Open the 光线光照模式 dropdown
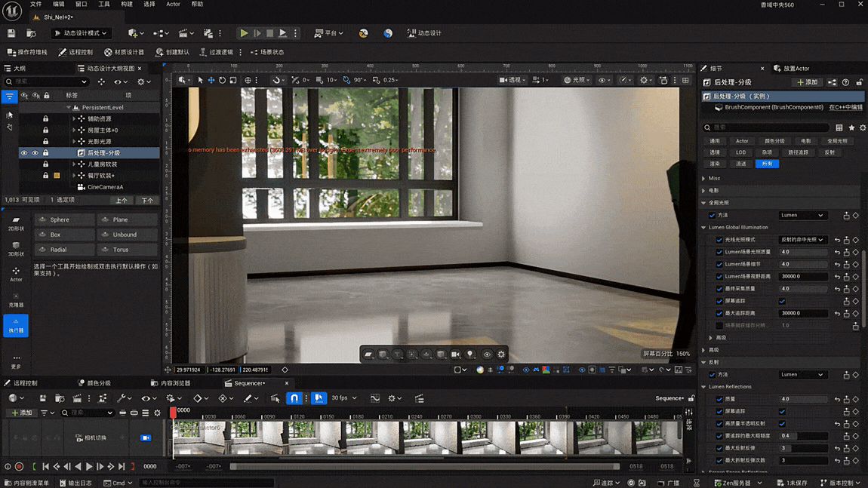The width and height of the screenshot is (868, 488). [x=802, y=240]
